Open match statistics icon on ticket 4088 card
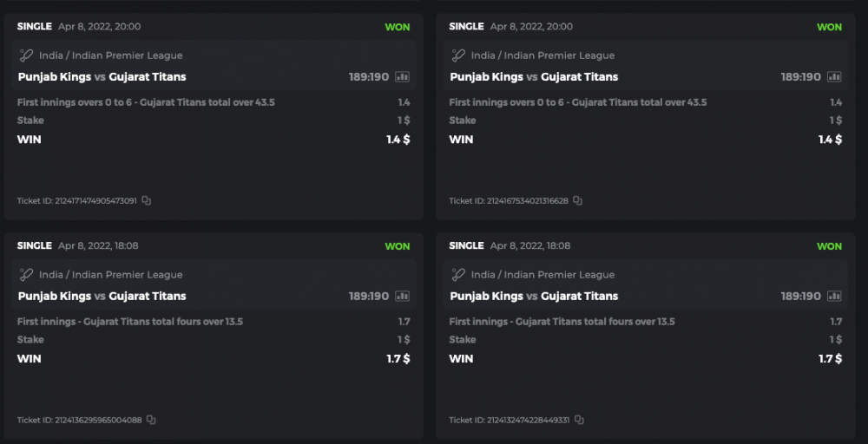The image size is (868, 444). click(x=402, y=297)
